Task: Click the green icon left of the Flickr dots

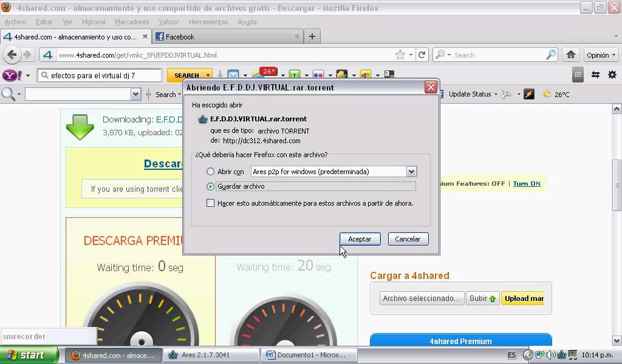Action: 295,74
